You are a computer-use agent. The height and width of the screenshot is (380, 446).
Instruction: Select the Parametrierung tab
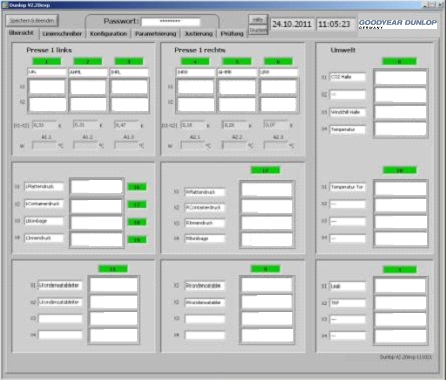click(155, 34)
